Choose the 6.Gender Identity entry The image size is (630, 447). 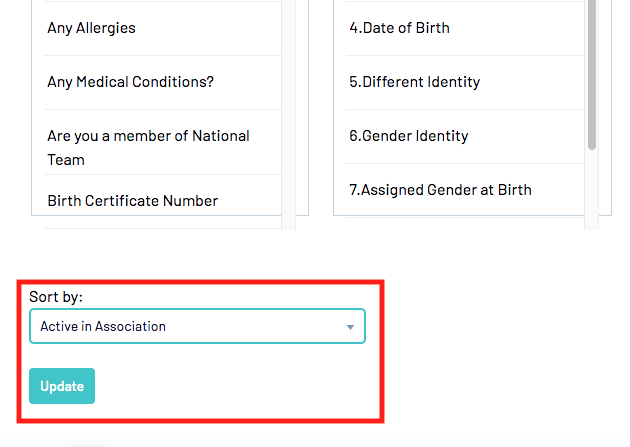click(408, 136)
